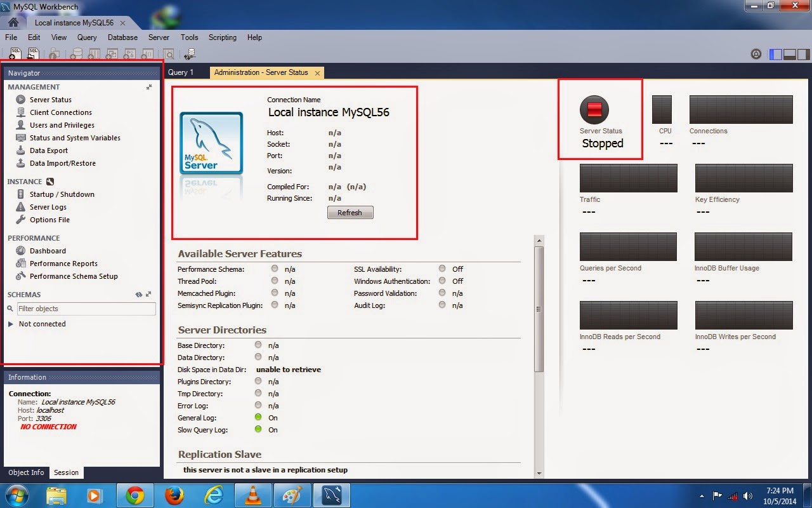Click the red Server Status stopped icon
This screenshot has height=508, width=812.
tap(594, 110)
